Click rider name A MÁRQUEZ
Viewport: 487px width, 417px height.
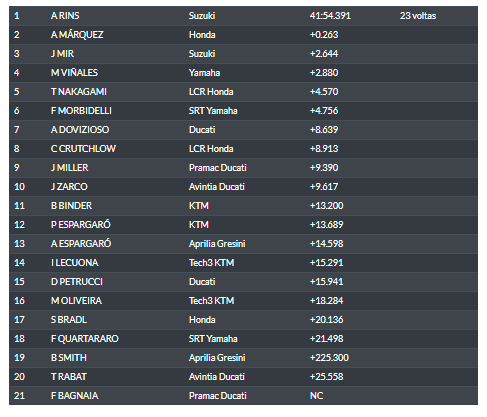(77, 35)
